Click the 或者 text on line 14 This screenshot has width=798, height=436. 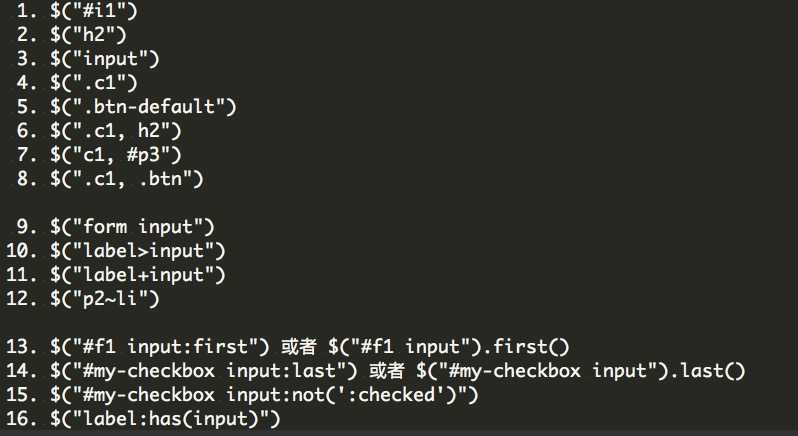390,371
